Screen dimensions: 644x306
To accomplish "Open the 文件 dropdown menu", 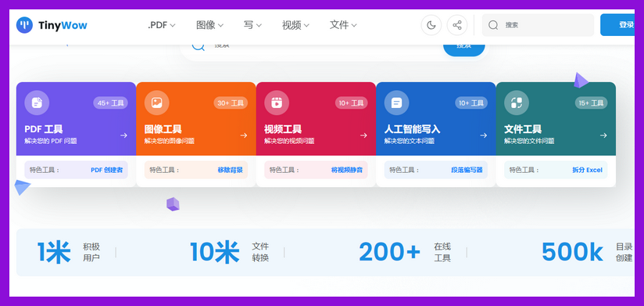I will [x=343, y=26].
